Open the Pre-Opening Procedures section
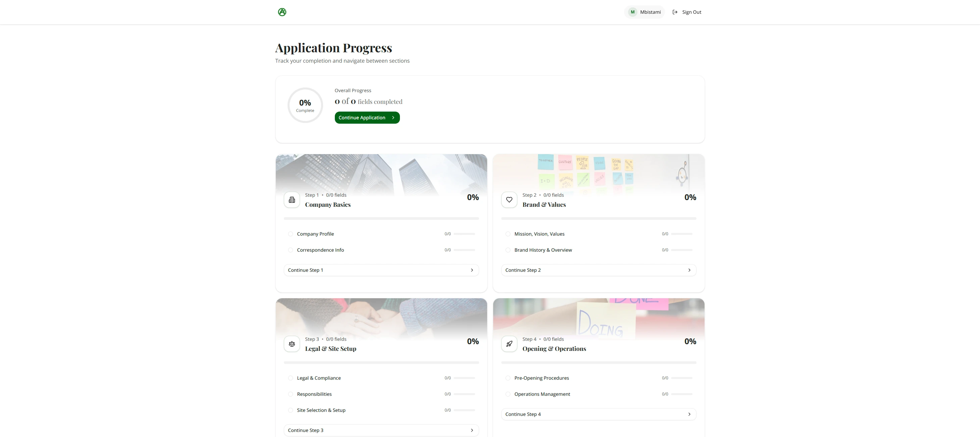 (x=541, y=378)
